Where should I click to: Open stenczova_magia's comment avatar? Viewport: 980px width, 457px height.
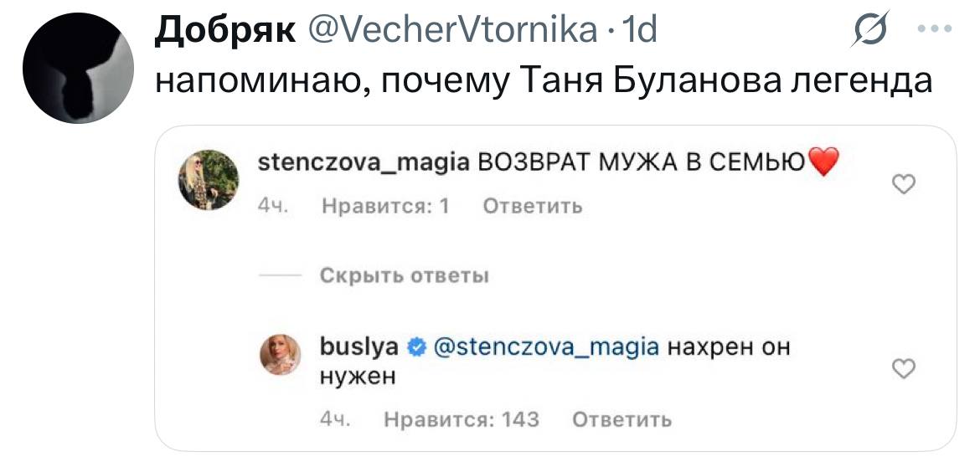point(209,180)
